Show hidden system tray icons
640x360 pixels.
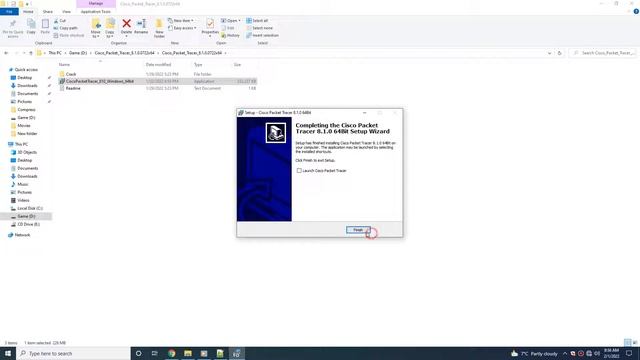point(565,353)
